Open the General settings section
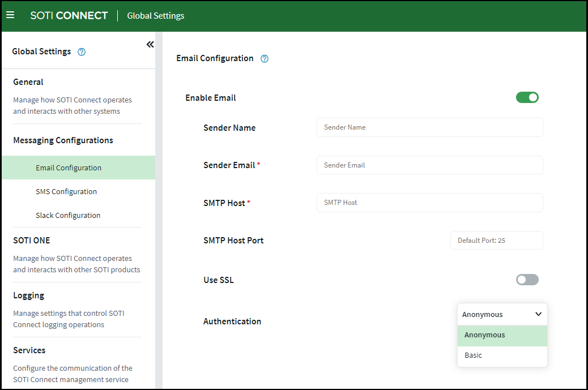 tap(28, 82)
